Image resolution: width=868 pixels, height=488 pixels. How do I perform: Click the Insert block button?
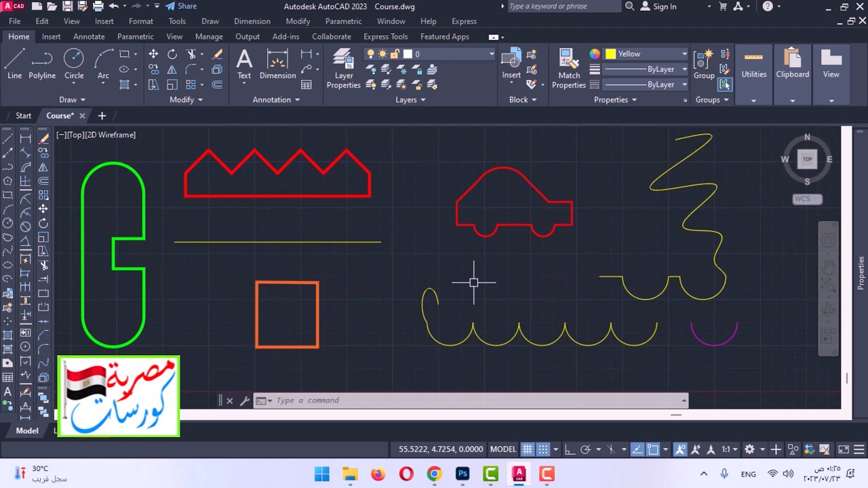coord(511,64)
